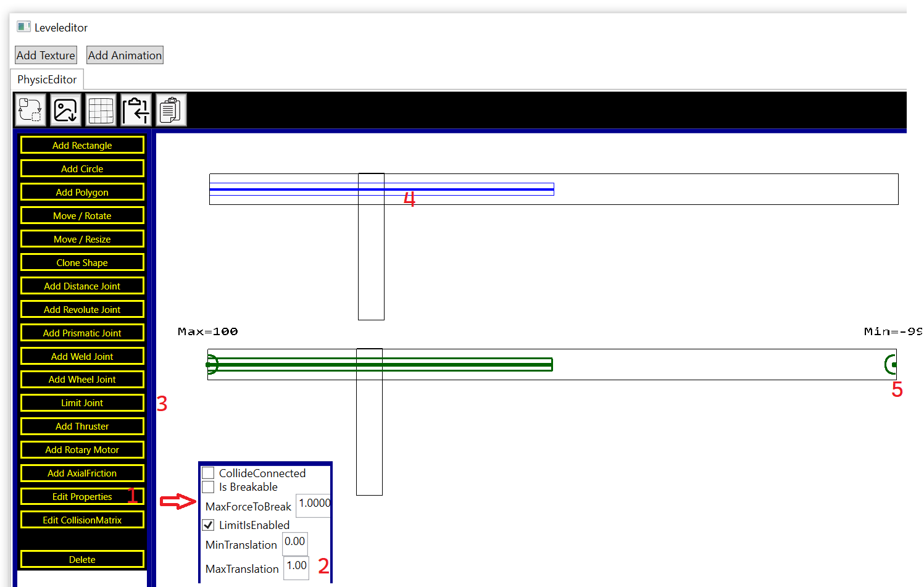Click the Add Thruster button
924x587 pixels.
point(82,426)
